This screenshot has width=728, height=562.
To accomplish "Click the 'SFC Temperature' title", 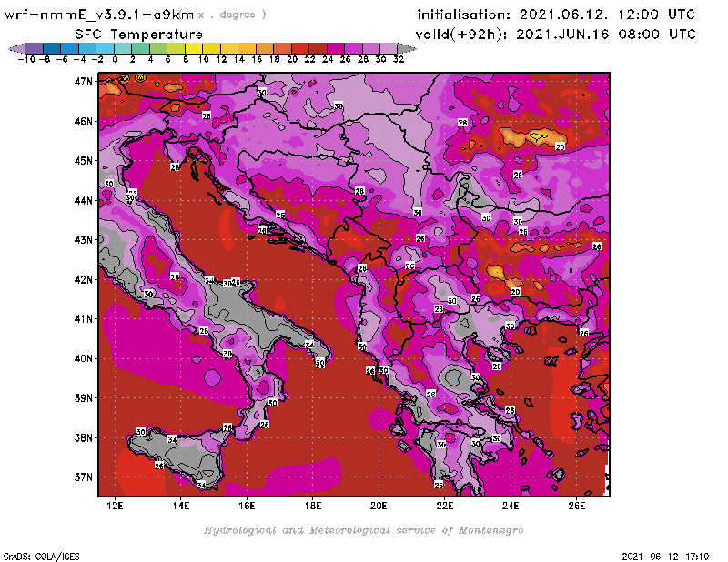I will [x=139, y=35].
